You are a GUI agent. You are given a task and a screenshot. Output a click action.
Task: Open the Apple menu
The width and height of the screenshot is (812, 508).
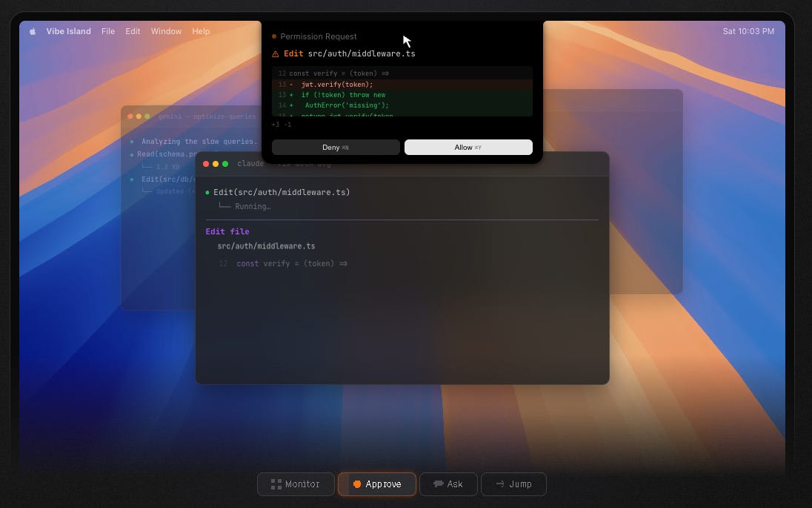pos(33,31)
